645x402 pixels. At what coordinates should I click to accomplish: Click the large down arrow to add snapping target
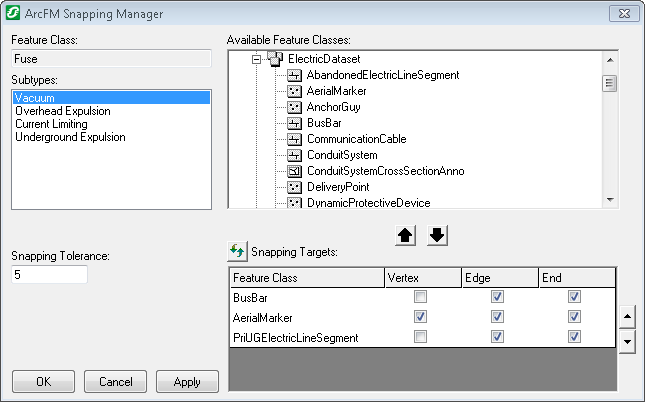click(x=437, y=235)
